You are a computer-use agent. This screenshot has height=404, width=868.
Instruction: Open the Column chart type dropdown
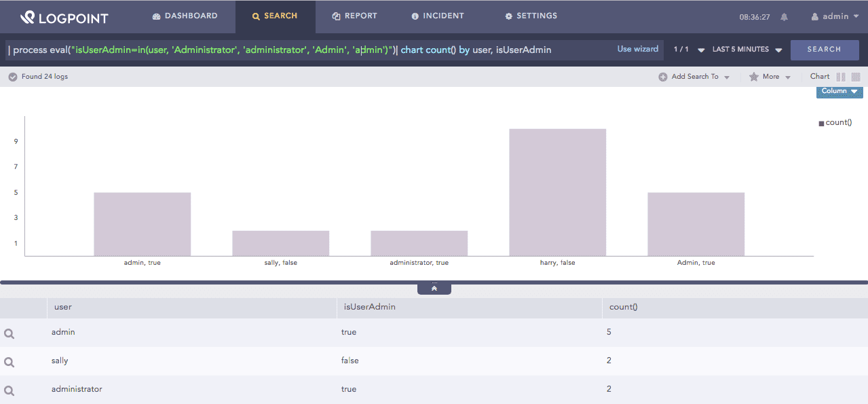click(x=839, y=92)
